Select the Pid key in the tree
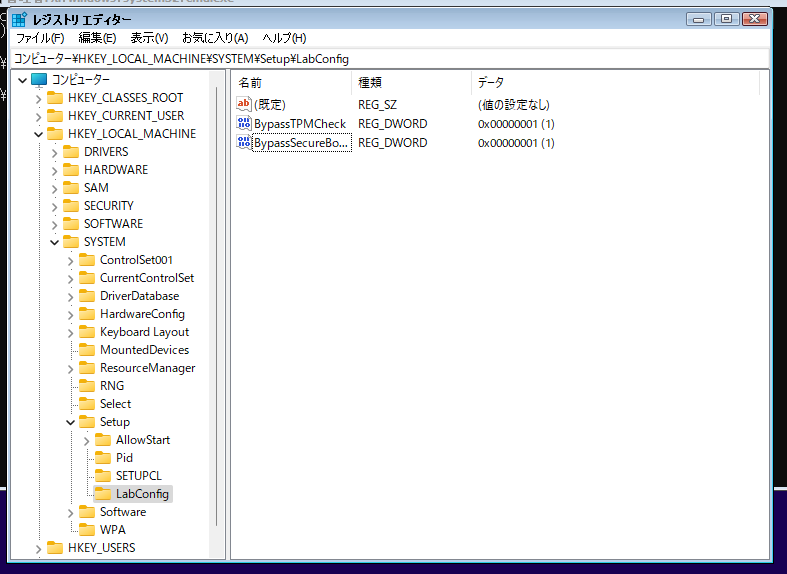This screenshot has height=574, width=787. [124, 458]
